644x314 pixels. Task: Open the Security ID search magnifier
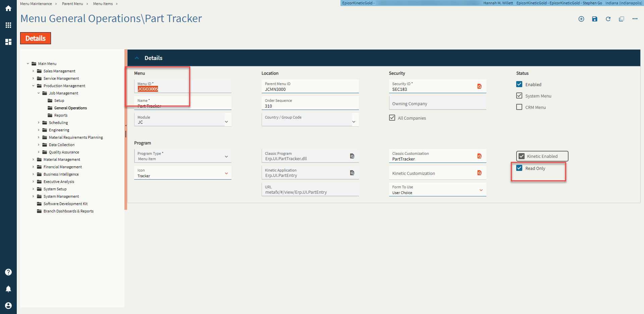point(479,86)
